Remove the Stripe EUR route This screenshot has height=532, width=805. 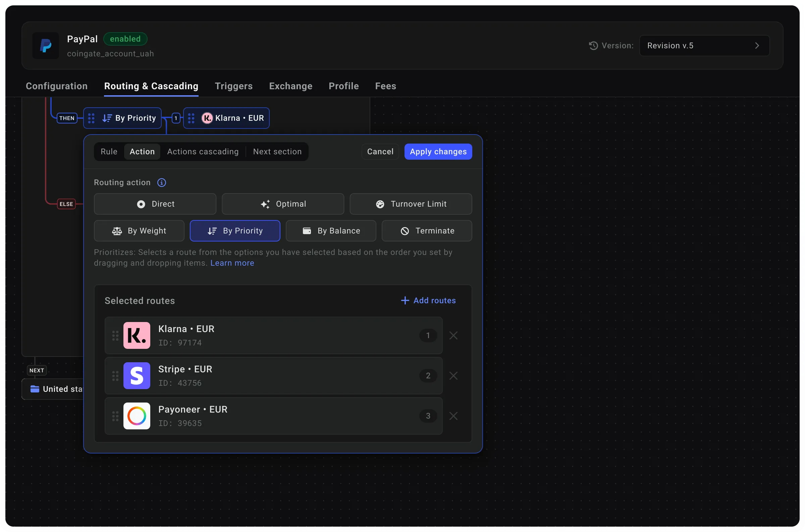(x=453, y=376)
